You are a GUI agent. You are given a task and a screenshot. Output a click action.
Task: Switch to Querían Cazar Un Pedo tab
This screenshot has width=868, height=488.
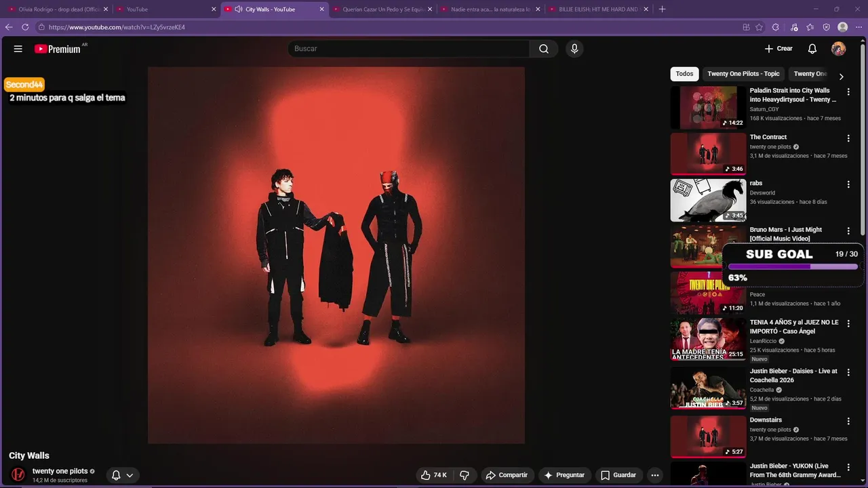[382, 9]
